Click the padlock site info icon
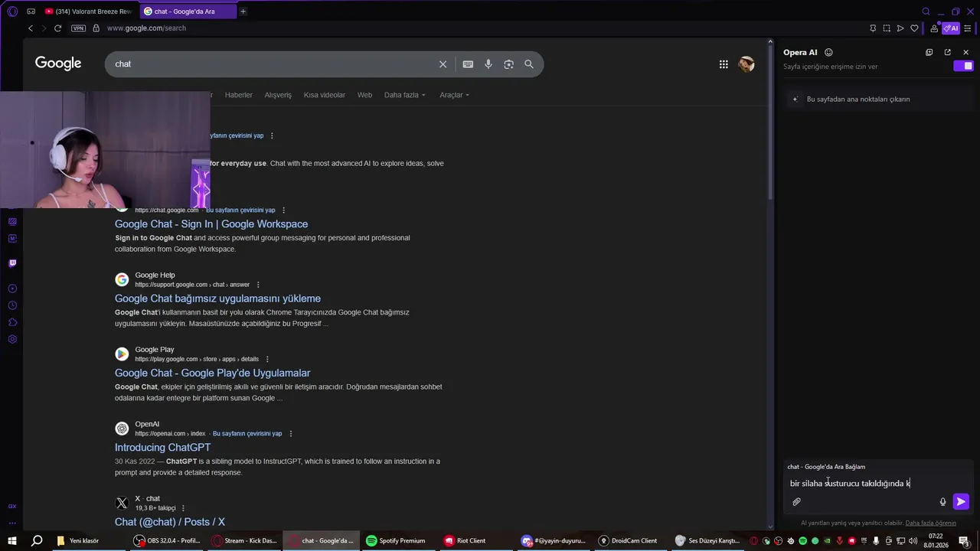Image resolution: width=980 pixels, height=551 pixels. [x=96, y=28]
